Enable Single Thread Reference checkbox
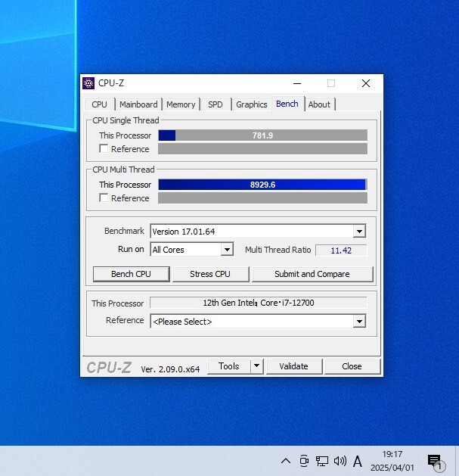Viewport: 459px width, 476px height. pyautogui.click(x=104, y=149)
